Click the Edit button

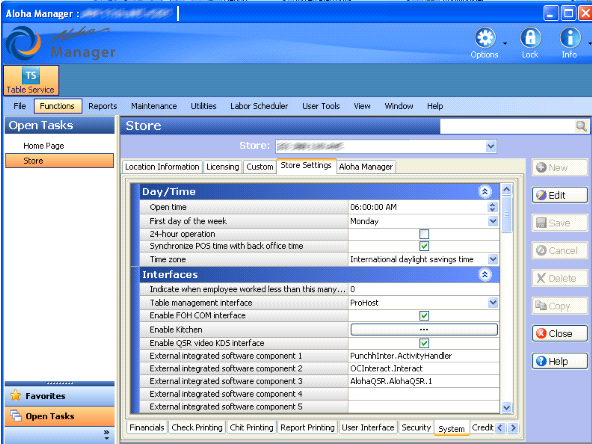pyautogui.click(x=560, y=196)
